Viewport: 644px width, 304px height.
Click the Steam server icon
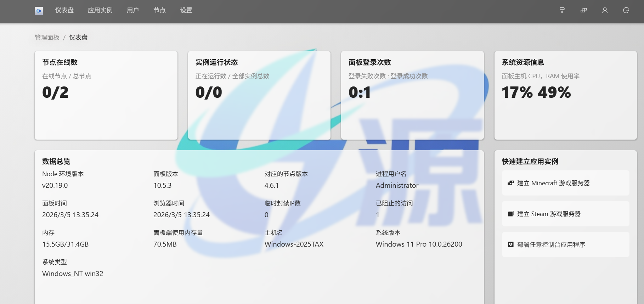(510, 214)
